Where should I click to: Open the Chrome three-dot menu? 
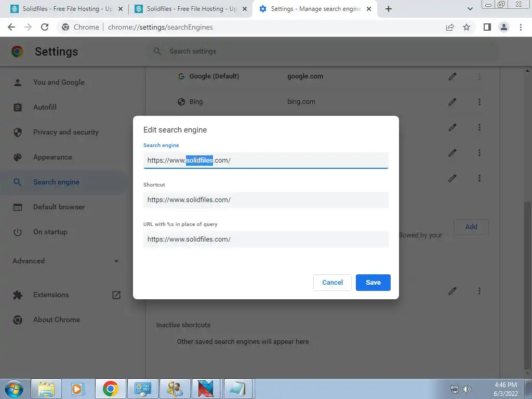pyautogui.click(x=521, y=27)
